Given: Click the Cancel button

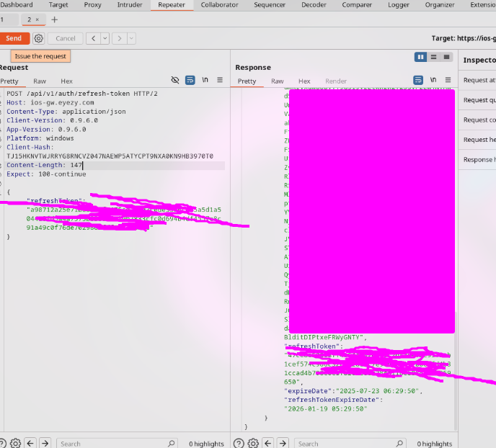Looking at the screenshot, I should (x=66, y=39).
